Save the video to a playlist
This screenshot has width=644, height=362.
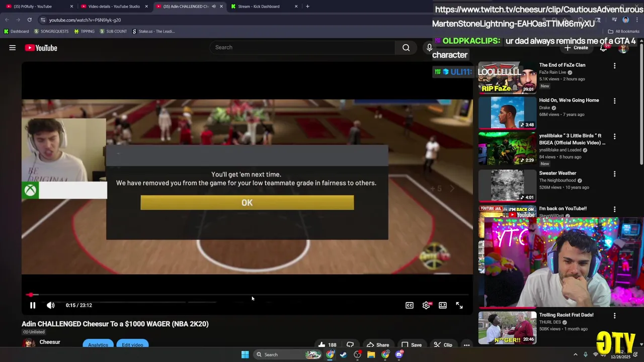click(x=411, y=345)
